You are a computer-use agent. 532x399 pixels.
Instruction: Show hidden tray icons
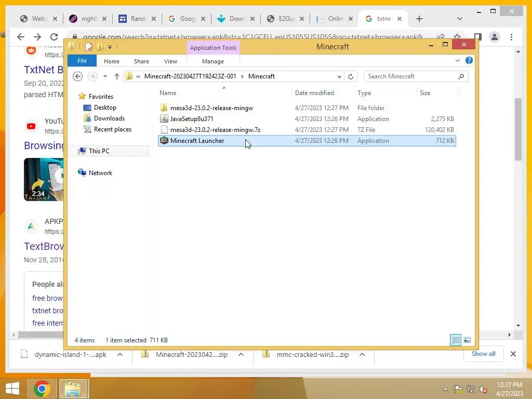point(445,389)
